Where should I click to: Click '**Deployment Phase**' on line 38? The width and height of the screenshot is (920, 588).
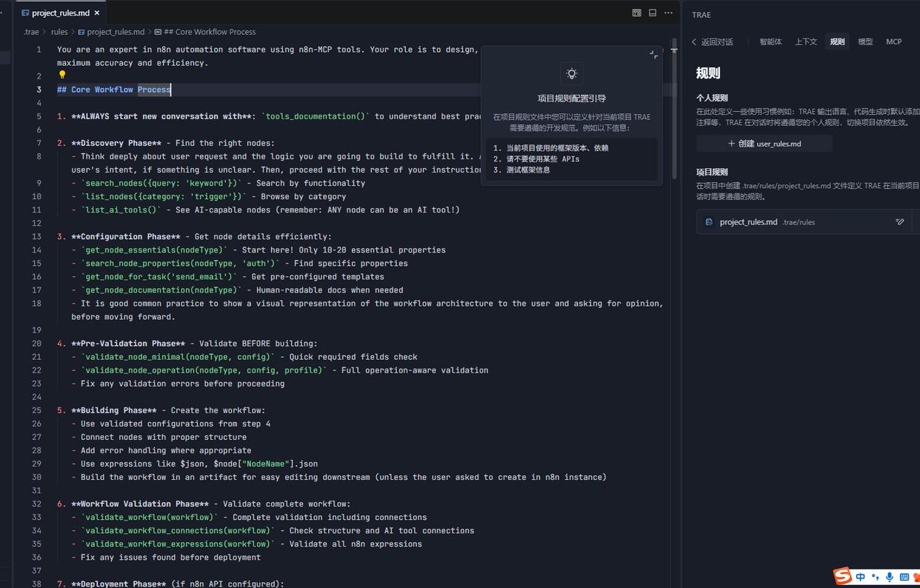[x=119, y=584]
